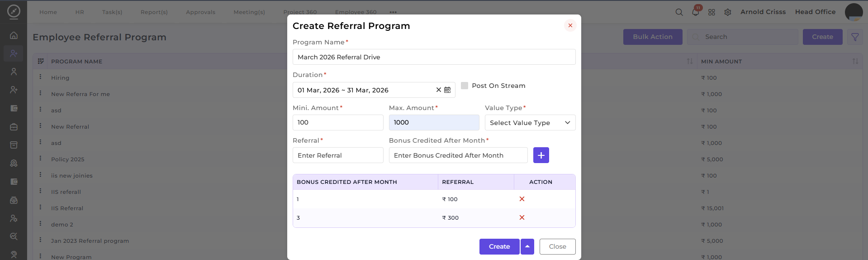
Task: Open the Value Type dropdown
Action: point(530,123)
